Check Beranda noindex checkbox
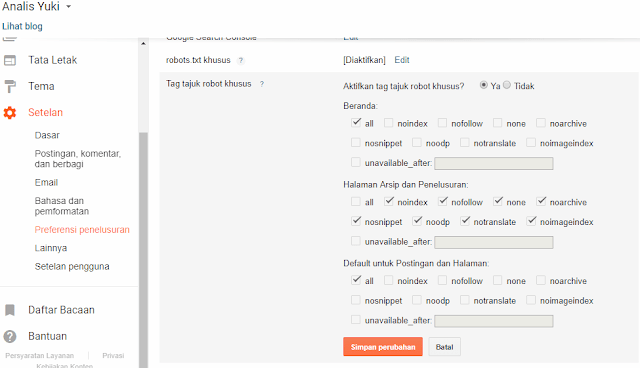 point(389,123)
